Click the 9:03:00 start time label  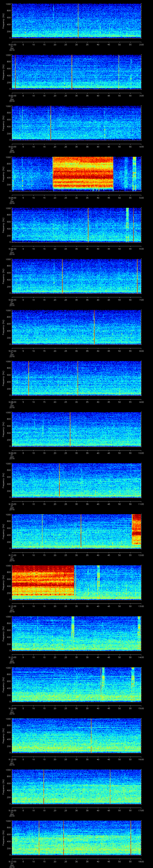[x=12, y=147]
